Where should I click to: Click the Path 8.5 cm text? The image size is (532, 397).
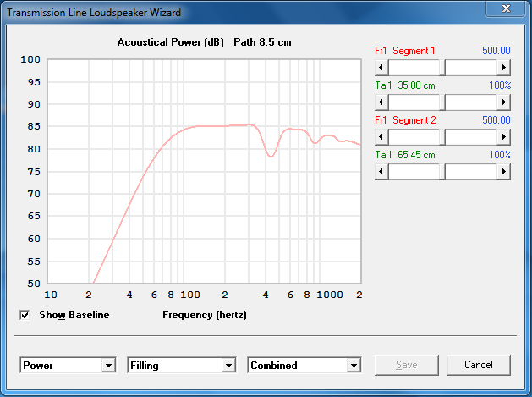(x=262, y=42)
